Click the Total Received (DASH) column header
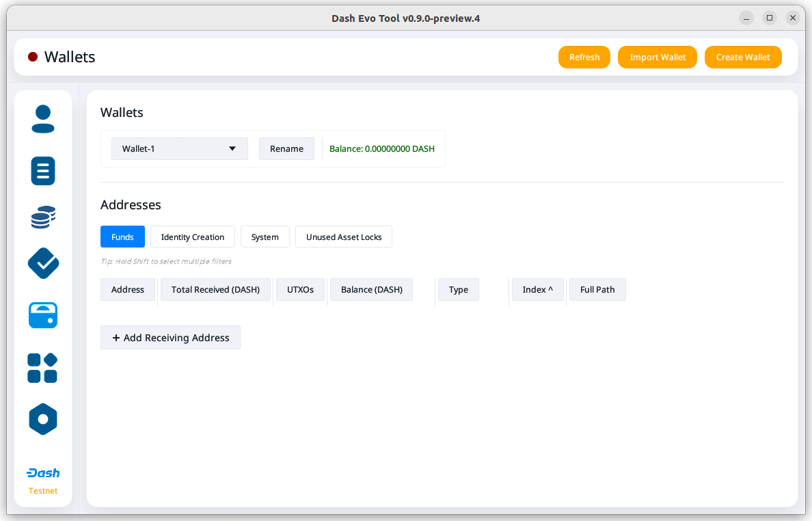The image size is (812, 521). point(215,289)
